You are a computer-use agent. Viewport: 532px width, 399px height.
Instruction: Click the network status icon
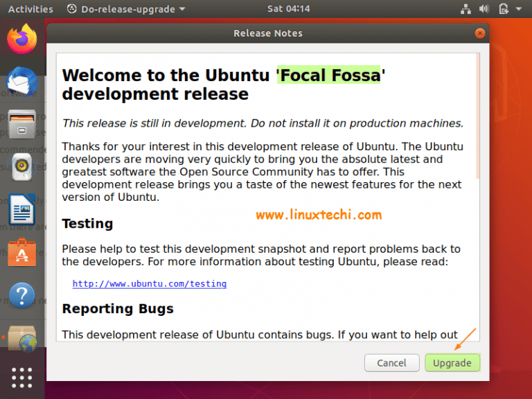coord(465,9)
